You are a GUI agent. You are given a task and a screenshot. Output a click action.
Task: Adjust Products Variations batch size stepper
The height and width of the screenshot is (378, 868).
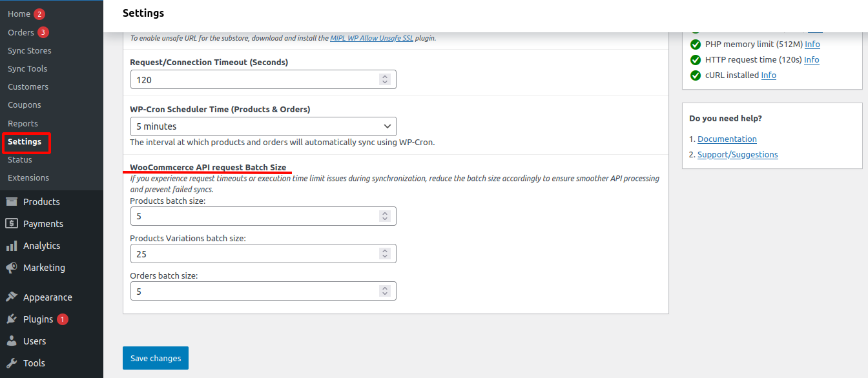(x=385, y=254)
